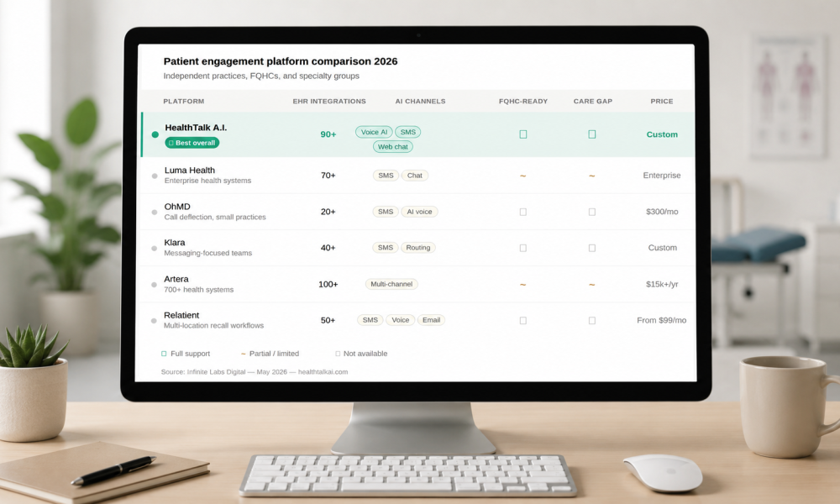Click the green Custom price for HealthTalk
840x504 pixels.
coord(662,134)
